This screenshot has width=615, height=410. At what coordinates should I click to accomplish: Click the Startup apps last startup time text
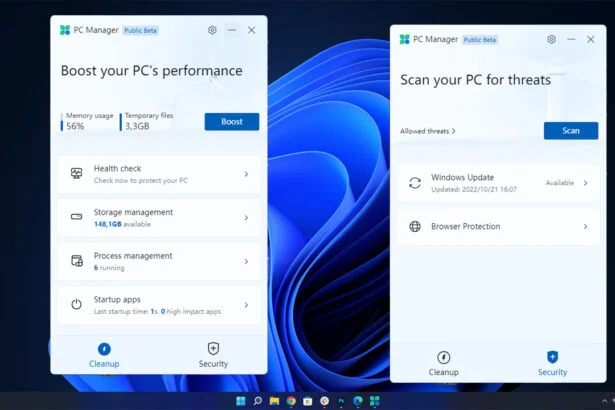click(x=157, y=312)
